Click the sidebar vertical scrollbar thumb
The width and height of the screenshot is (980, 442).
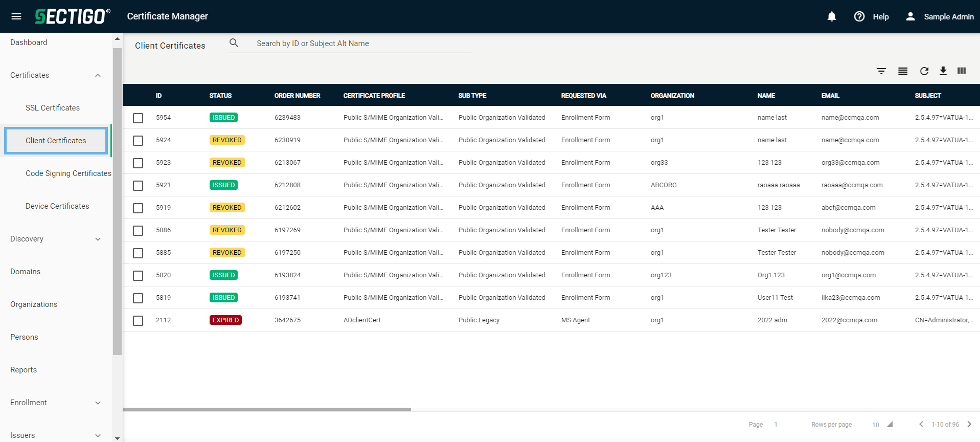pyautogui.click(x=117, y=202)
